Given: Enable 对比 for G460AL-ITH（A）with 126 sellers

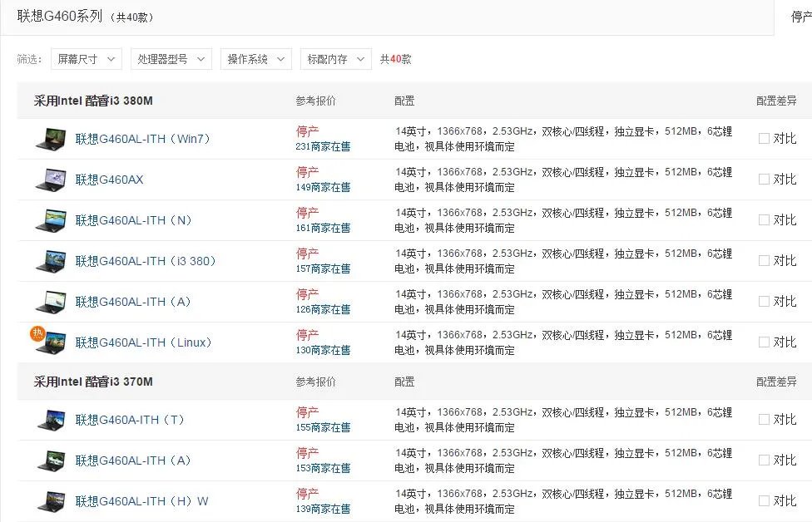Looking at the screenshot, I should click(x=763, y=302).
